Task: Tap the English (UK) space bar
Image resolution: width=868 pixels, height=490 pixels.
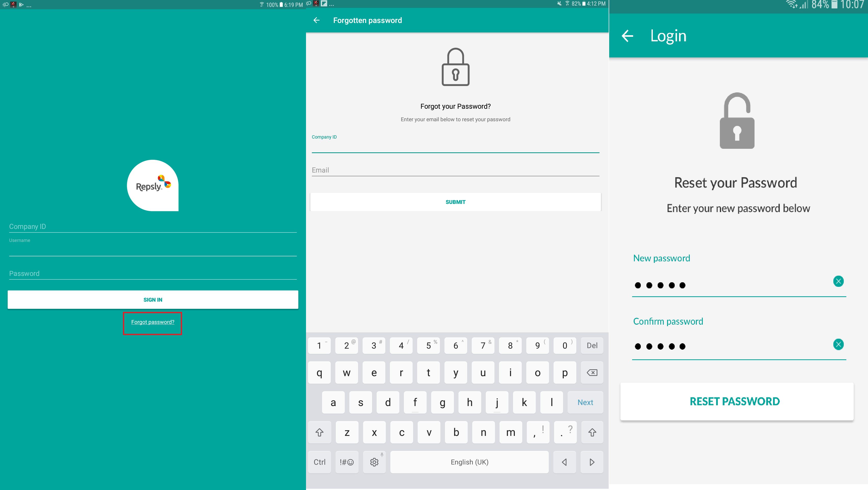Action: 469,462
